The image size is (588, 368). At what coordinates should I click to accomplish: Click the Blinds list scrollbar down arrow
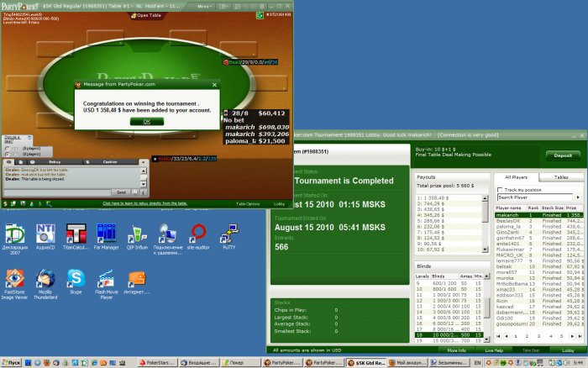pyautogui.click(x=486, y=339)
